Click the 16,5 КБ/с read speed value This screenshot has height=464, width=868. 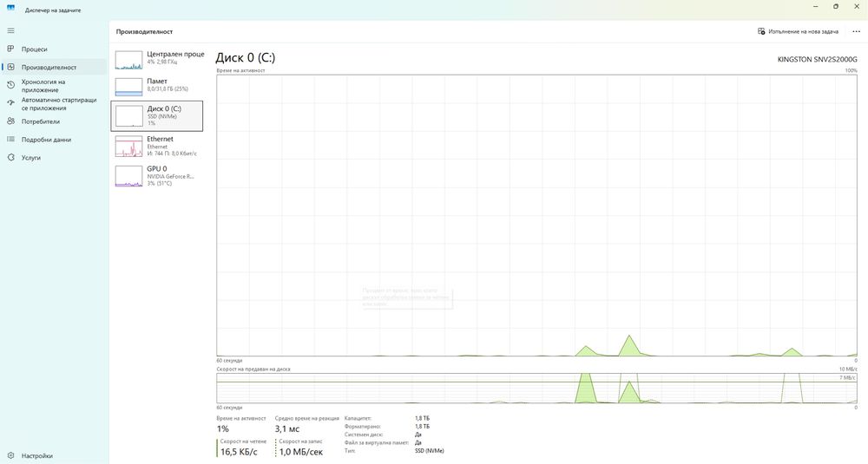tap(240, 452)
